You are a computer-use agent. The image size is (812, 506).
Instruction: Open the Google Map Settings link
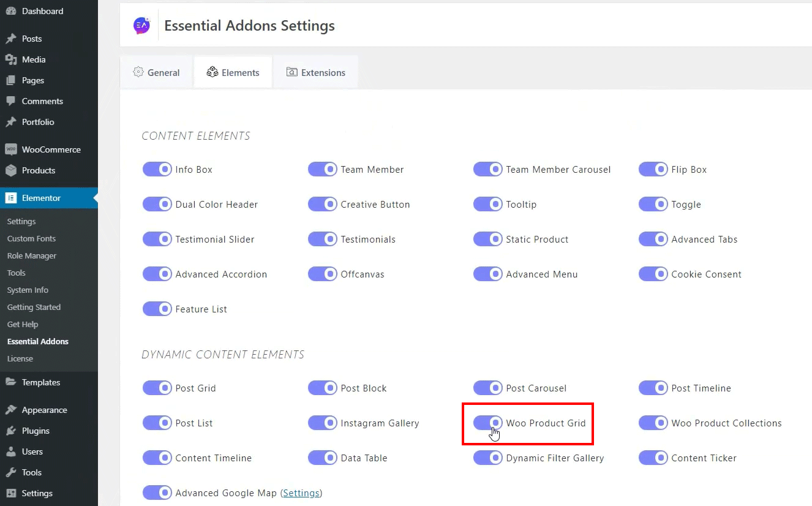pyautogui.click(x=301, y=493)
